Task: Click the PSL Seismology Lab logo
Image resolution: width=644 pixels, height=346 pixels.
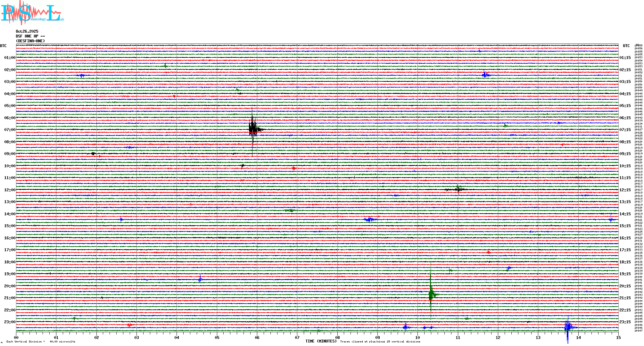Action: click(32, 13)
